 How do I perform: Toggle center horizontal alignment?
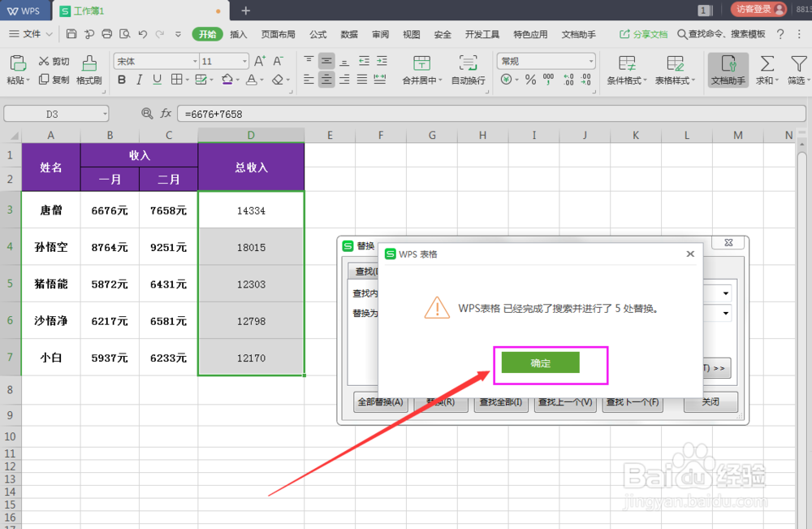pyautogui.click(x=326, y=80)
